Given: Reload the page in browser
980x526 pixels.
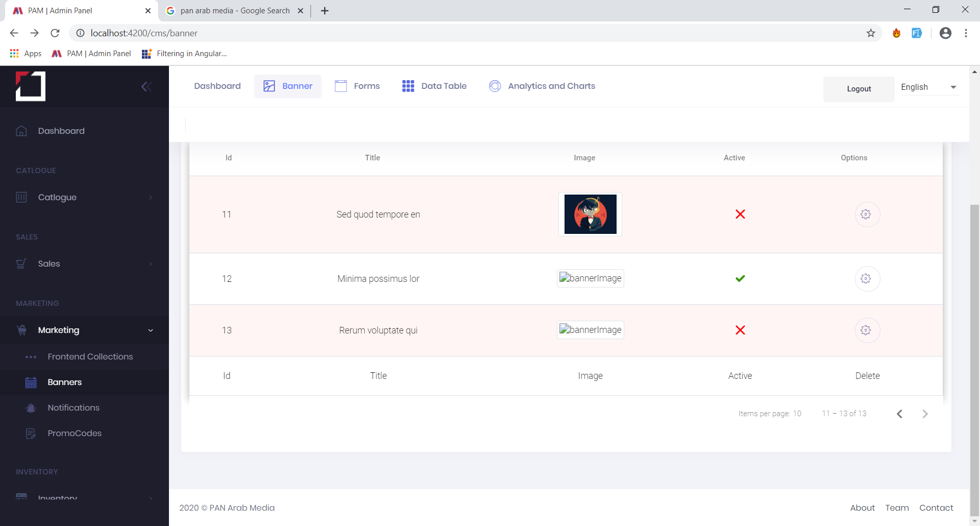Looking at the screenshot, I should (x=55, y=33).
